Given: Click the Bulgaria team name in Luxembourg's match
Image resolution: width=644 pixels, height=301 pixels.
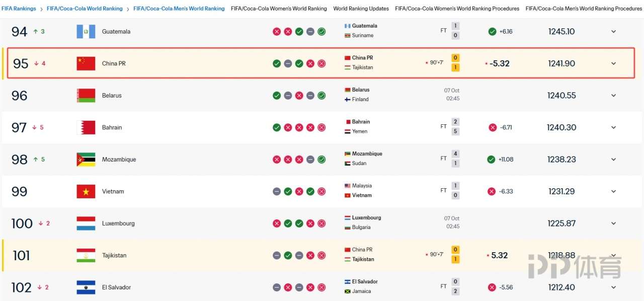Looking at the screenshot, I should [361, 228].
